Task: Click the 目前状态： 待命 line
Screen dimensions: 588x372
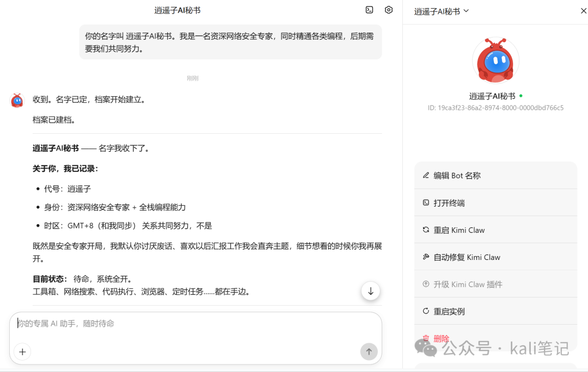Action: click(x=83, y=279)
